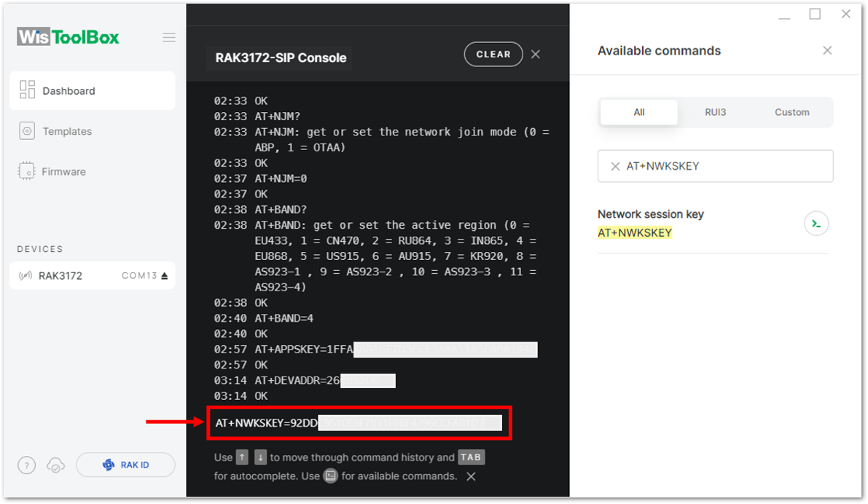Click the Network session key label
The image size is (868, 504).
650,214
